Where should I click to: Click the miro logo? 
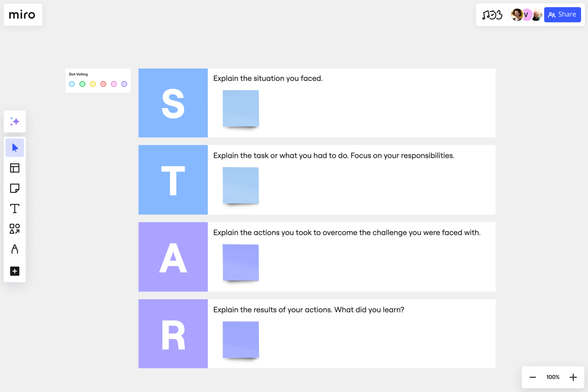tap(23, 14)
